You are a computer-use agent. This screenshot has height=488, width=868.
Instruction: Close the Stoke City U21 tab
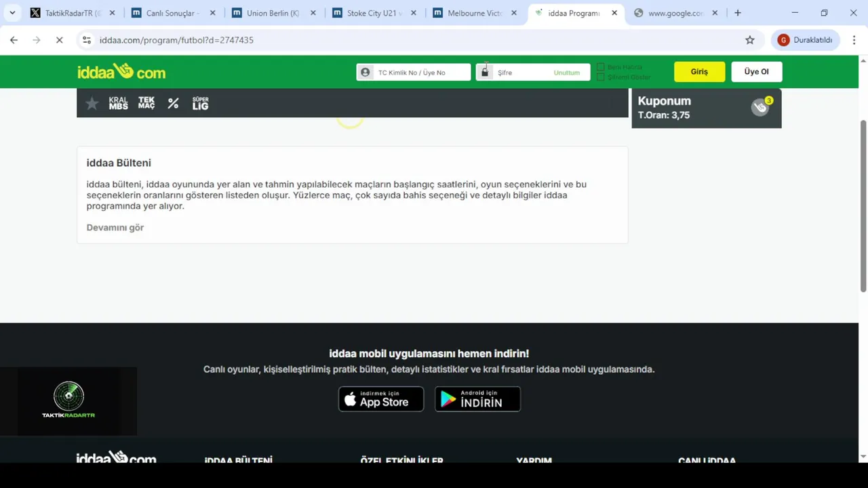tap(414, 13)
